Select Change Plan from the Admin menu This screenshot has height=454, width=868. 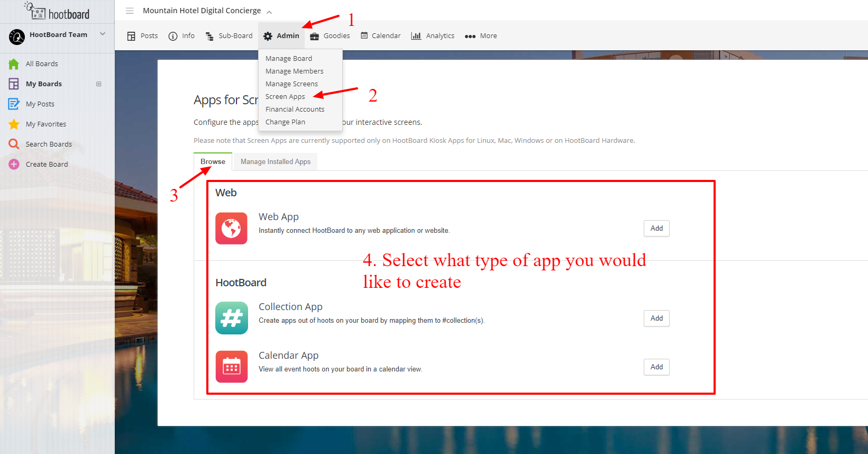click(285, 122)
